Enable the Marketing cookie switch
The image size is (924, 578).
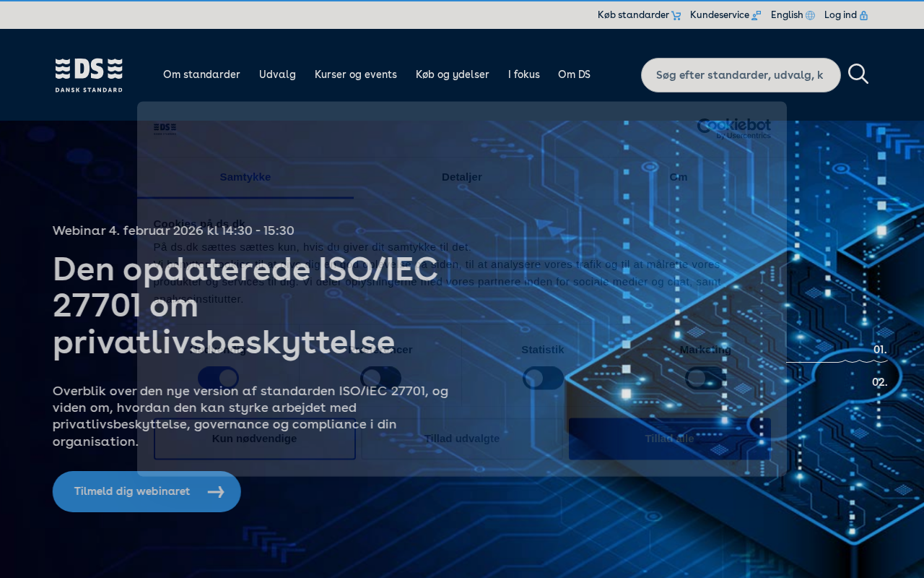point(705,378)
